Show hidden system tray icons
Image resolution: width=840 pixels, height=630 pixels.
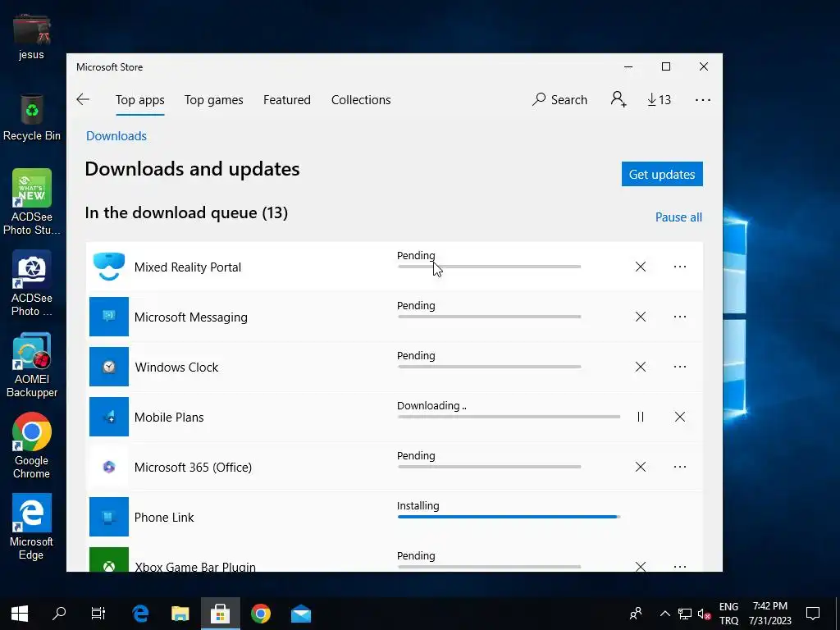(x=664, y=614)
